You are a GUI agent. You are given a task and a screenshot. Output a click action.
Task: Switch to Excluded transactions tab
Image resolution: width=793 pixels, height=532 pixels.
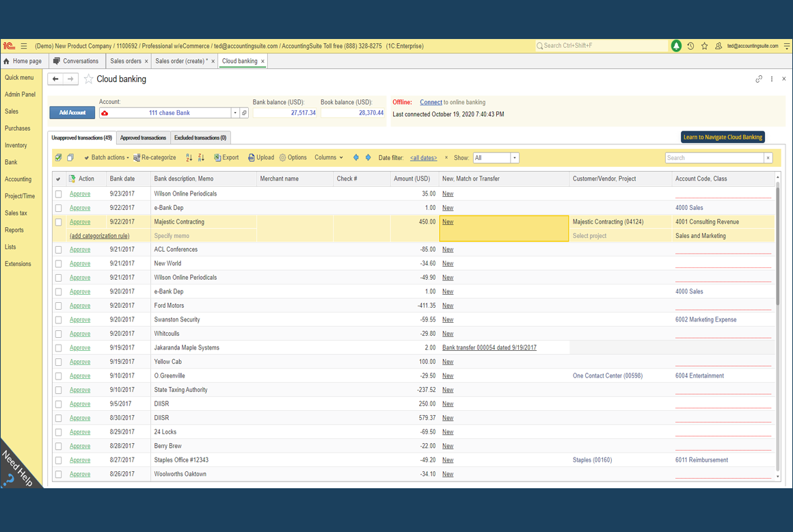click(200, 137)
